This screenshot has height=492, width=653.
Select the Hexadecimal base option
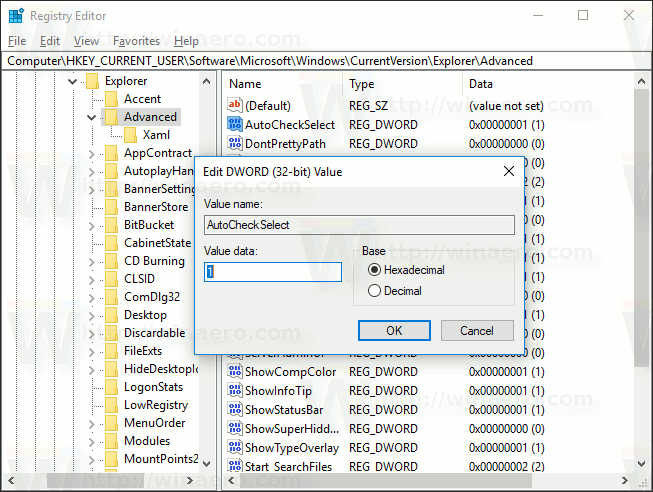click(x=375, y=270)
